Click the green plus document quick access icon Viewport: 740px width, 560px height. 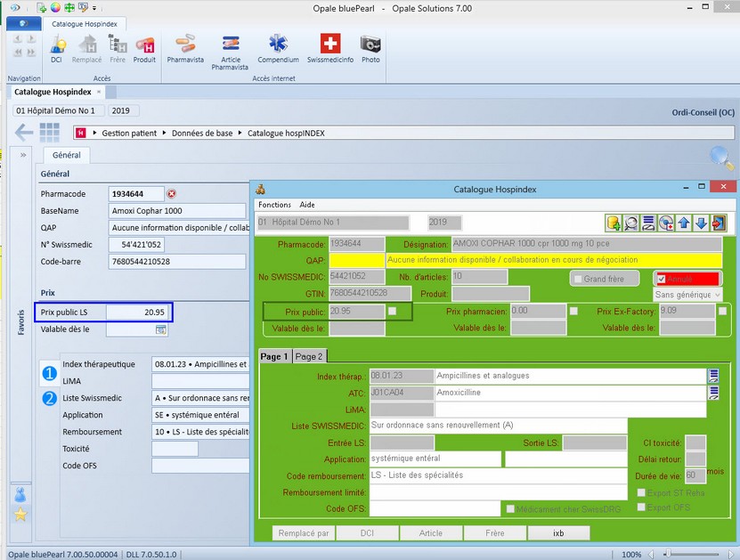(42, 7)
